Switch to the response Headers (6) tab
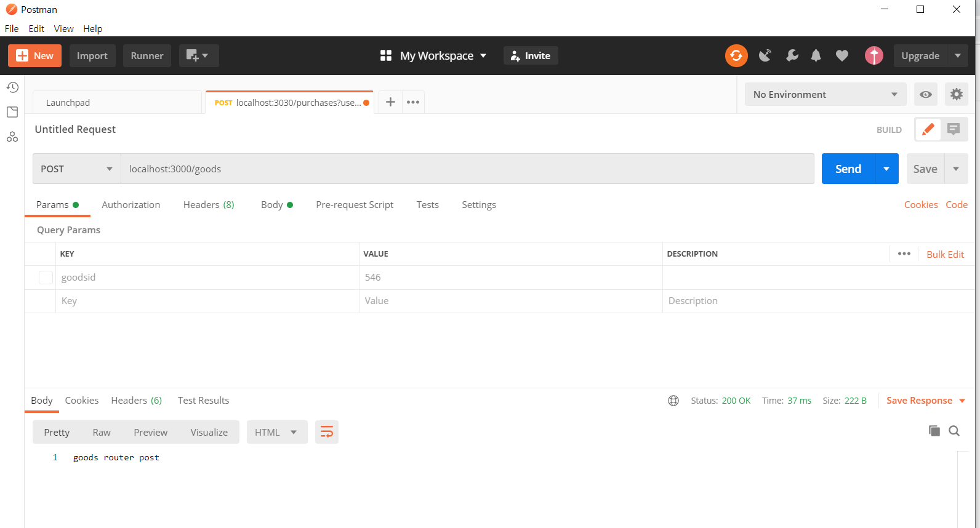 click(136, 400)
